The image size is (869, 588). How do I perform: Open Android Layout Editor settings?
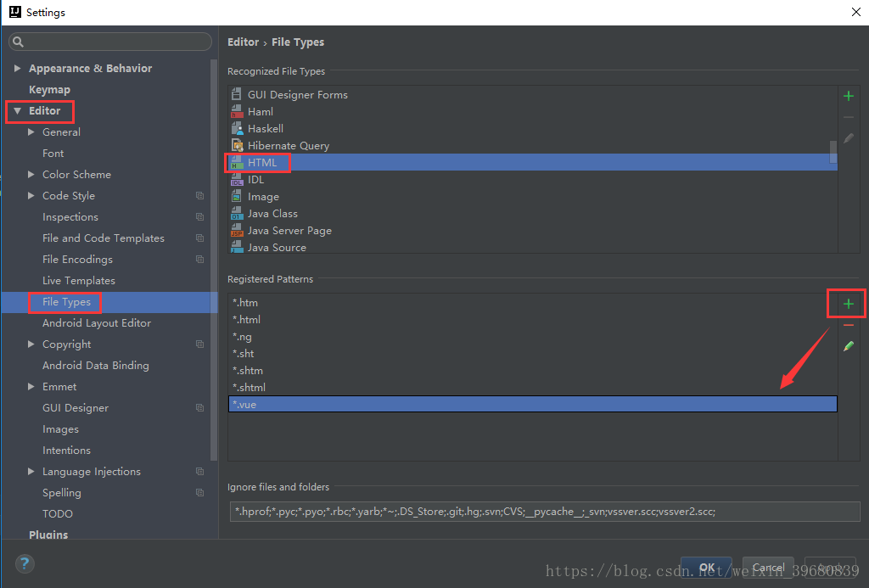tap(97, 323)
